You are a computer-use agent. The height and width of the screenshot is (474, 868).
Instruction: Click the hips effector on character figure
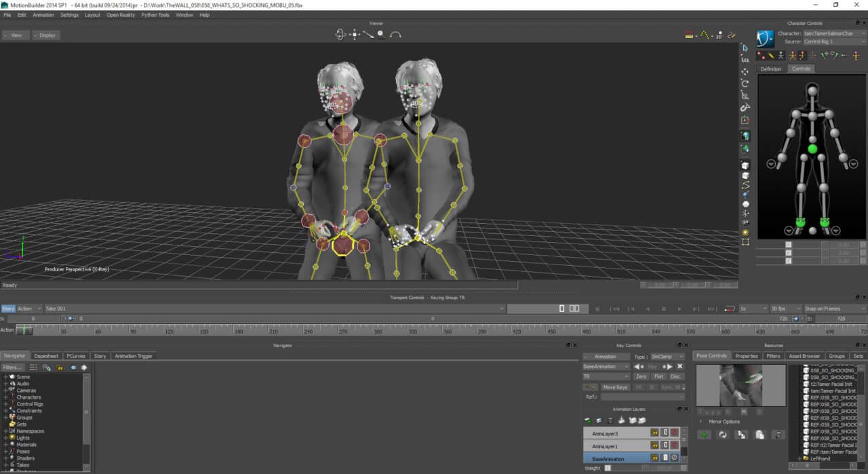tap(812, 149)
